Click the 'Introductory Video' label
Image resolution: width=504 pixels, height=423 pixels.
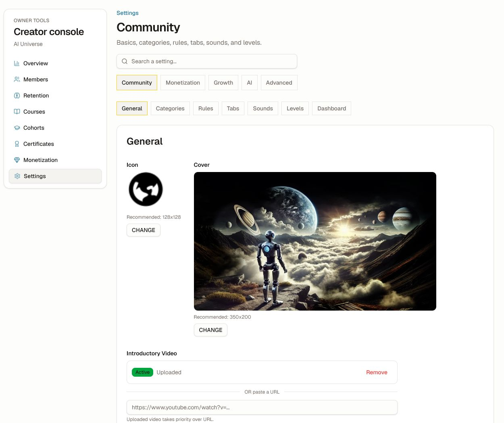pyautogui.click(x=152, y=353)
